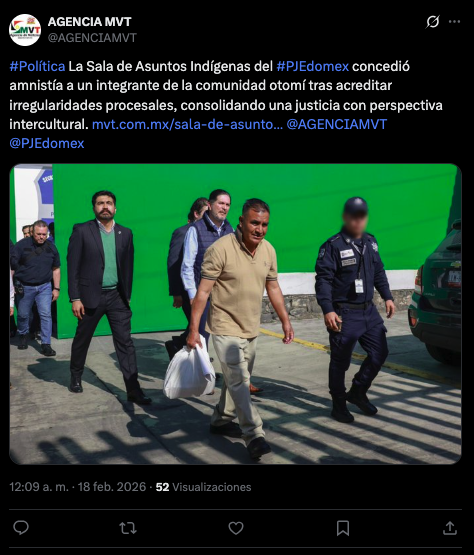Bookmark this post
This screenshot has width=474, height=555.
343,528
